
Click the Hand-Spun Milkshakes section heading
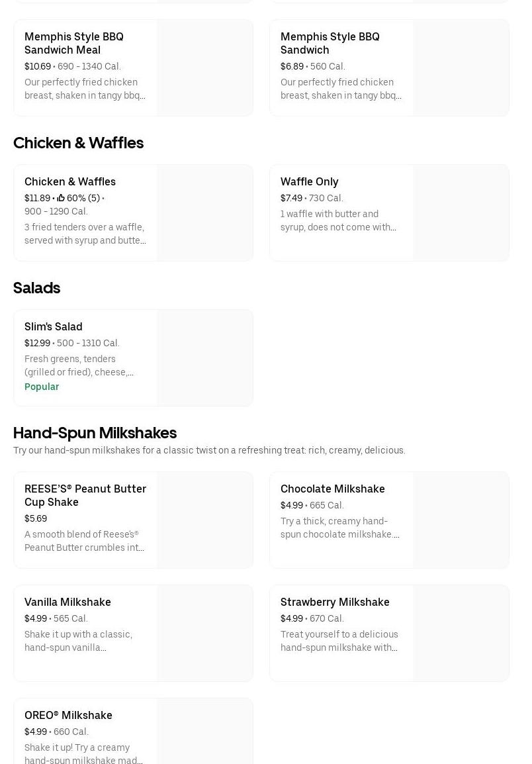[x=95, y=433]
